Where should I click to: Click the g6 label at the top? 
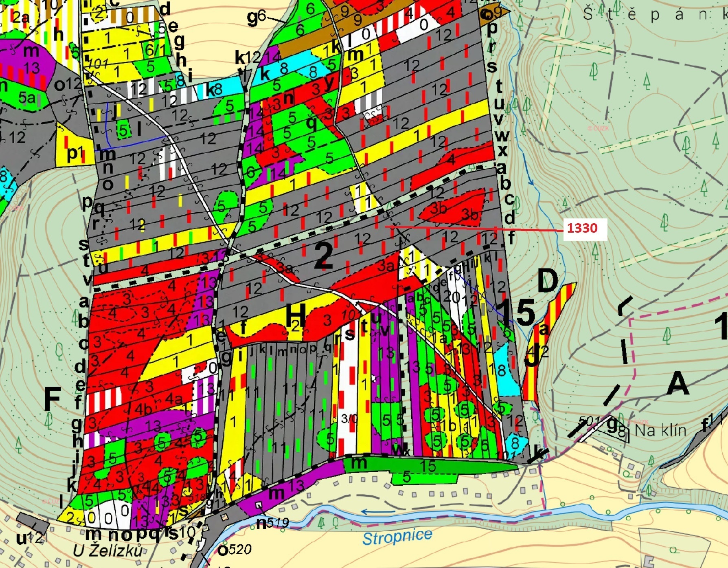coord(257,18)
